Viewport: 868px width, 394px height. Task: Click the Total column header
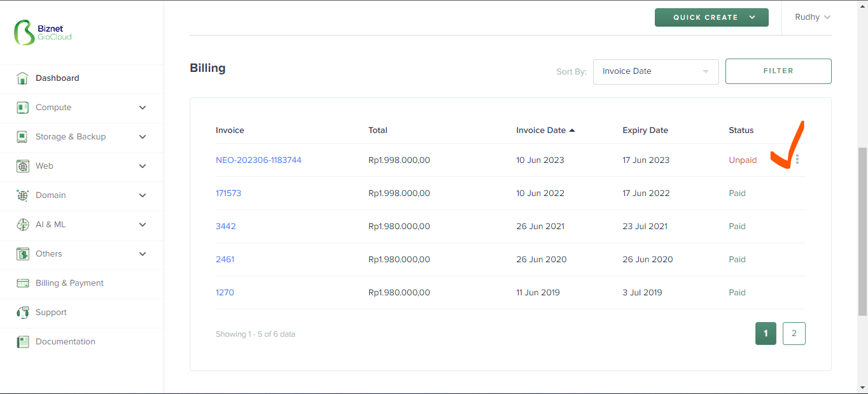click(378, 130)
